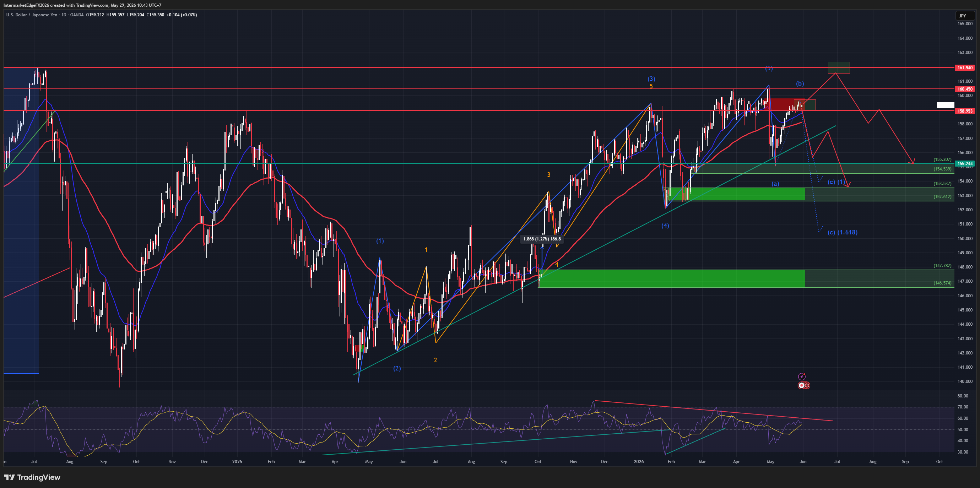Click the 158.953 red price label
980x488 pixels.
pos(965,111)
